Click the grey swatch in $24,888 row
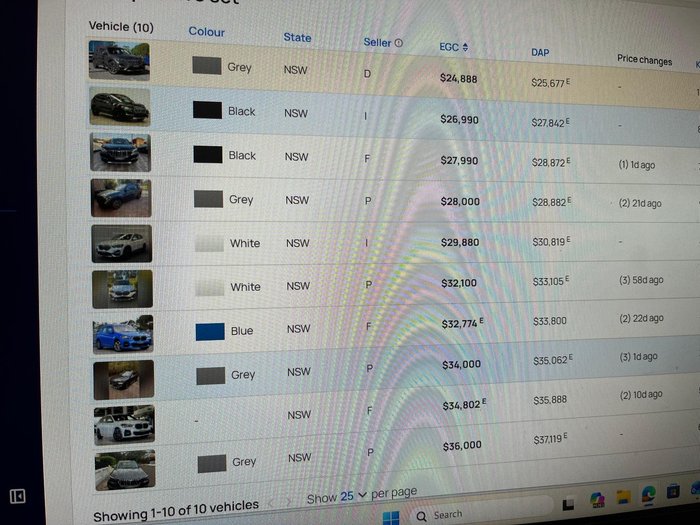Viewport: 700px width, 525px height. [207, 66]
